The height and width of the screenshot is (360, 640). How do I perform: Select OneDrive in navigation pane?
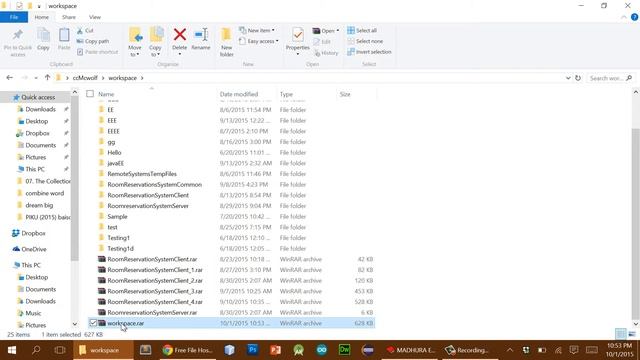click(x=34, y=249)
